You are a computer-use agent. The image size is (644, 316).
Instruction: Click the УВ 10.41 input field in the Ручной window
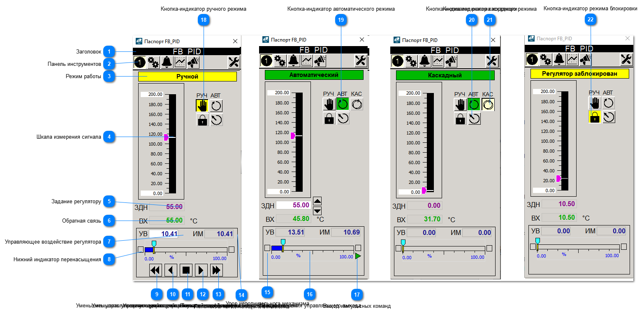[163, 234]
